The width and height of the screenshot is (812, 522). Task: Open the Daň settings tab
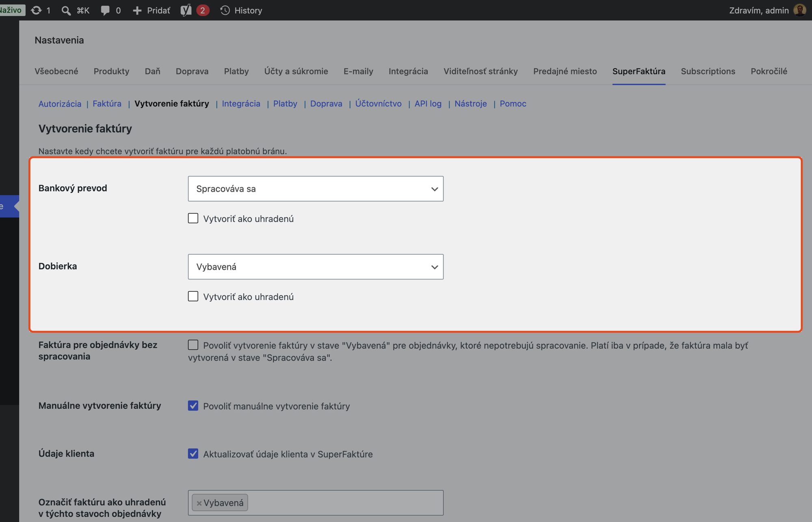tap(153, 71)
